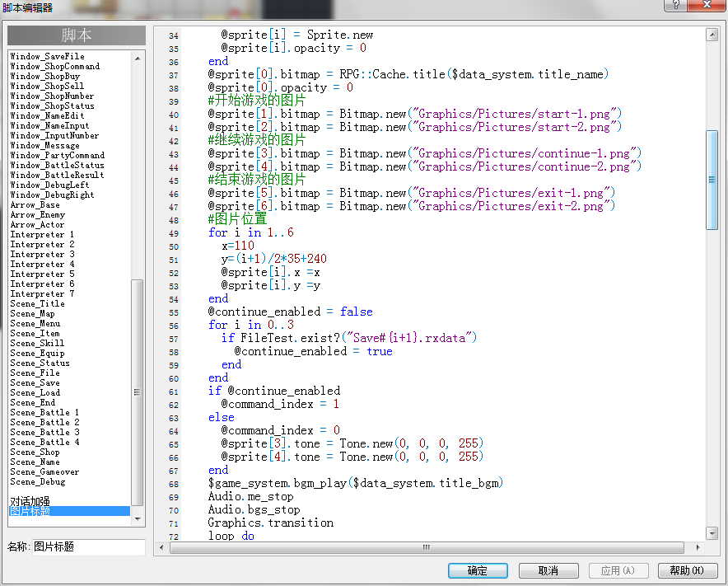
Task: Click the script list vertical scrollbar thumb
Action: (137, 392)
